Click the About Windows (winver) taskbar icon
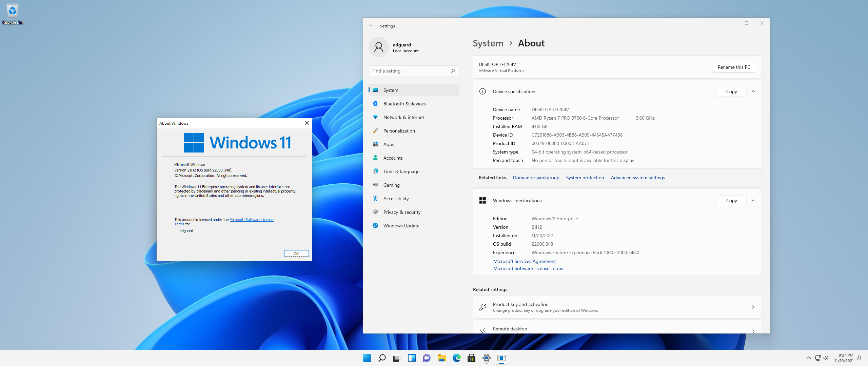 click(501, 358)
